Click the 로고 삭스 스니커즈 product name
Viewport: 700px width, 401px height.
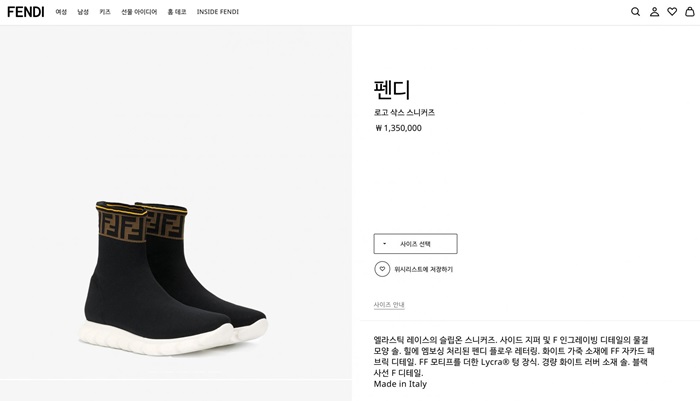pyautogui.click(x=404, y=113)
